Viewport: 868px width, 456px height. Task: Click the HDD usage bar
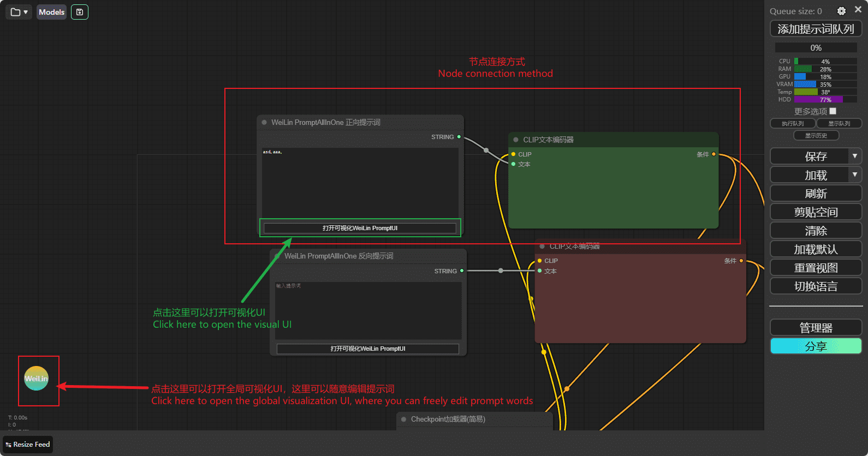point(825,100)
